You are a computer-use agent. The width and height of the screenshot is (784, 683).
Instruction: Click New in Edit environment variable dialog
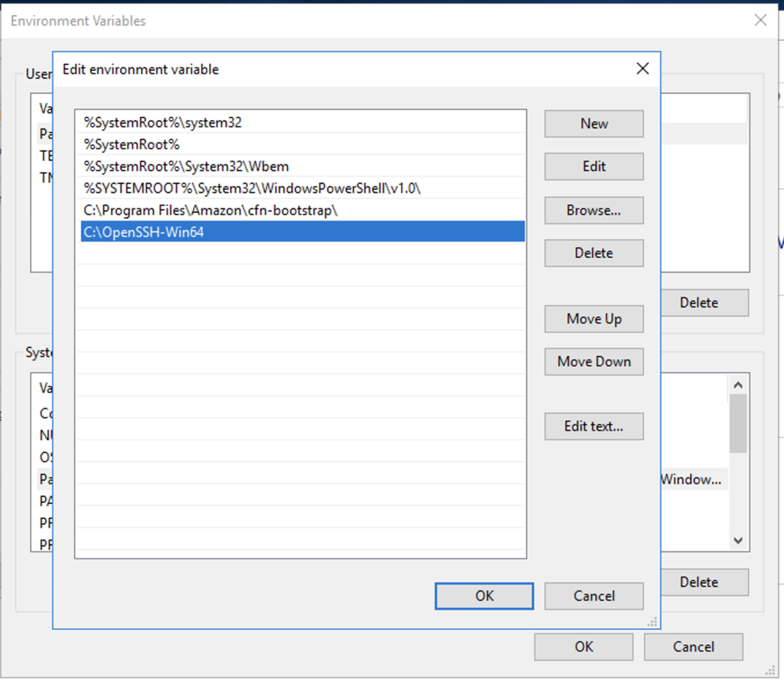click(594, 123)
